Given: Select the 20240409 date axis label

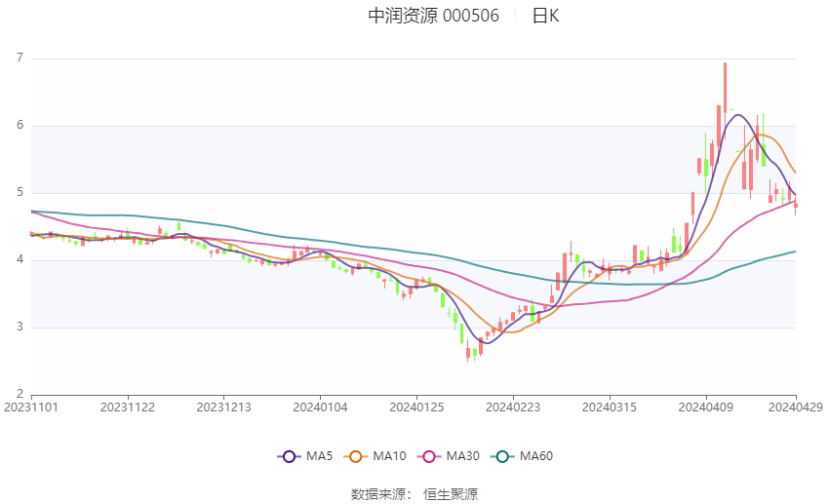Looking at the screenshot, I should (x=706, y=407).
